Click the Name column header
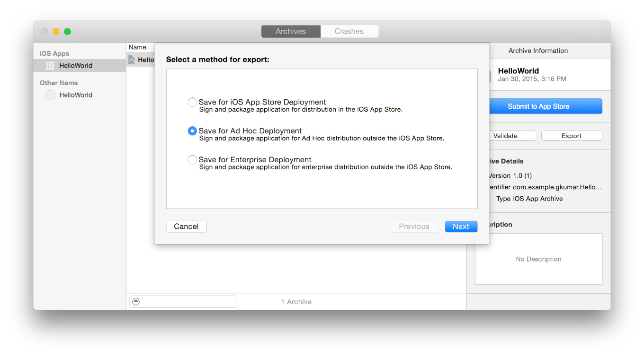 click(137, 47)
